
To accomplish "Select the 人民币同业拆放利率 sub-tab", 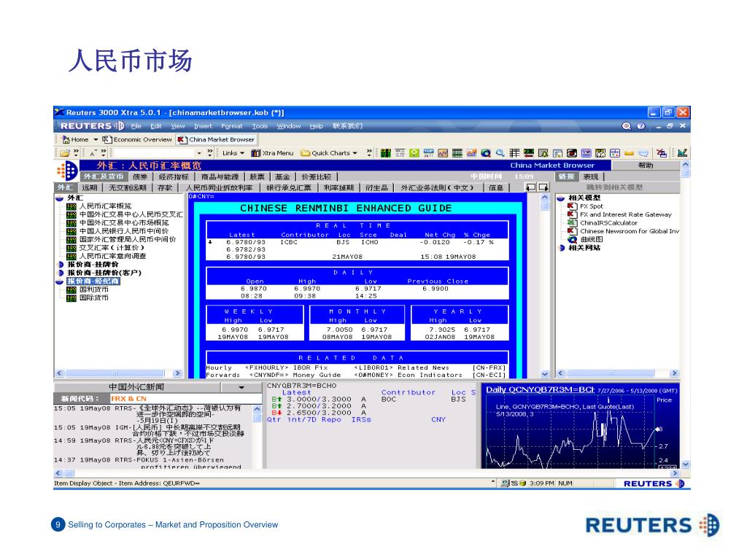I will (219, 187).
